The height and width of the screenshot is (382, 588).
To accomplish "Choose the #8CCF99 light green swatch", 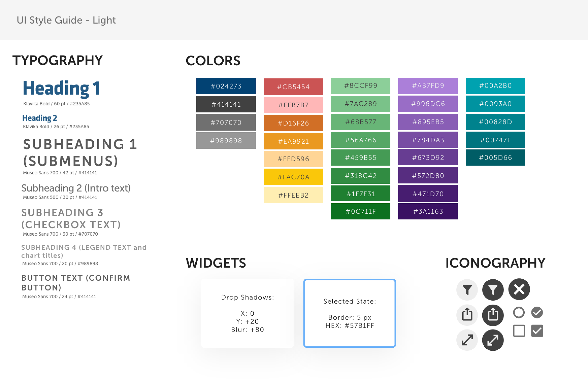I will [361, 86].
